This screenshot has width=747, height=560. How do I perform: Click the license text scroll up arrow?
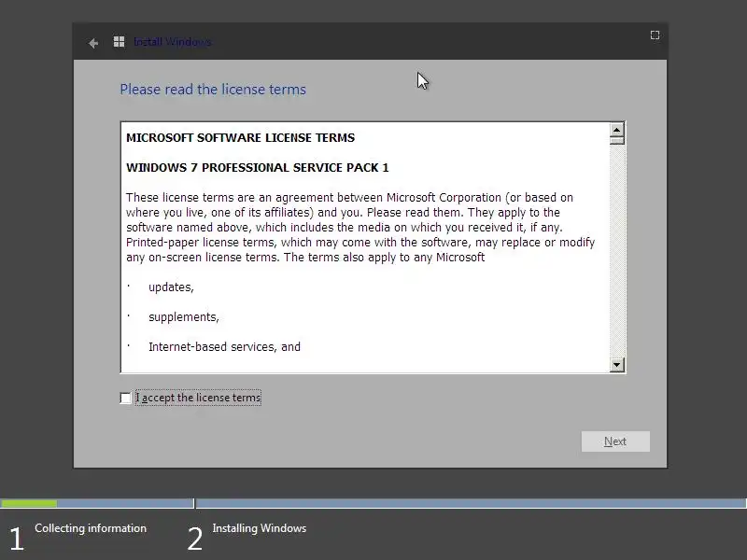pyautogui.click(x=617, y=130)
